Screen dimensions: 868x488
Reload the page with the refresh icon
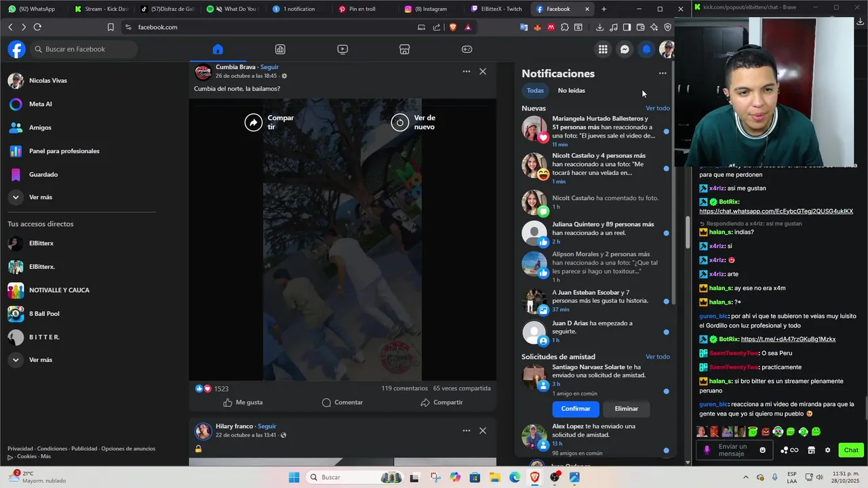click(37, 27)
